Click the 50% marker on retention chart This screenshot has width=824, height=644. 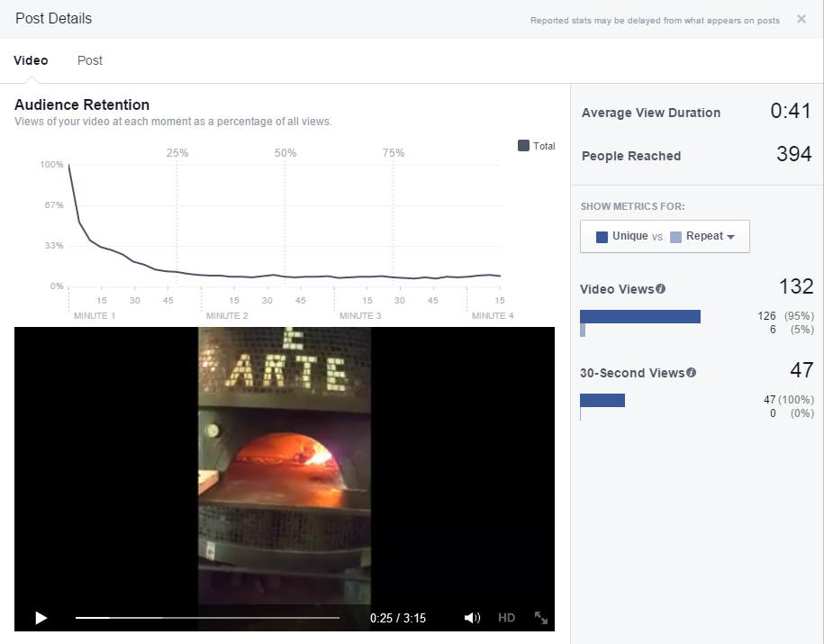285,153
